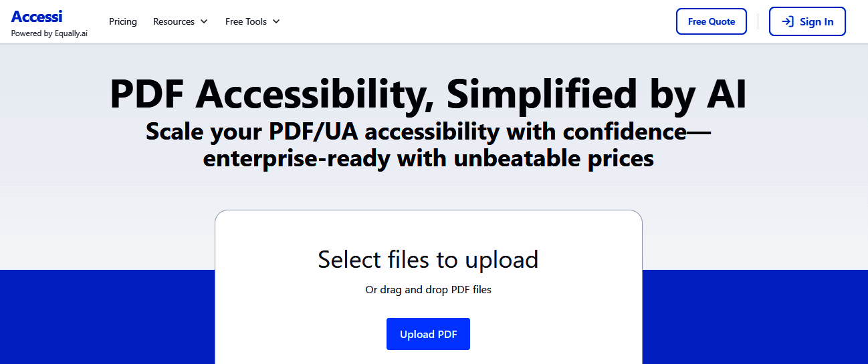Expand the Free Tools dropdown chevron
868x364 pixels.
(276, 22)
